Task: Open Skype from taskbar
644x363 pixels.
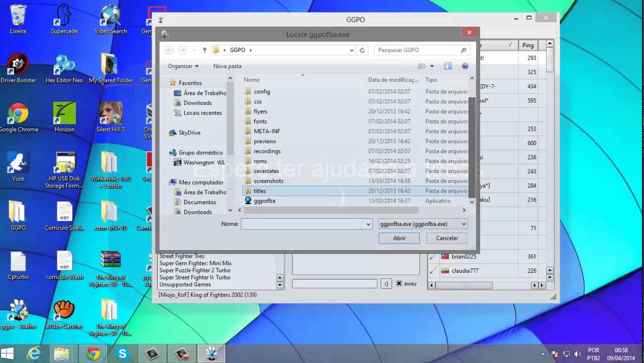Action: point(122,354)
